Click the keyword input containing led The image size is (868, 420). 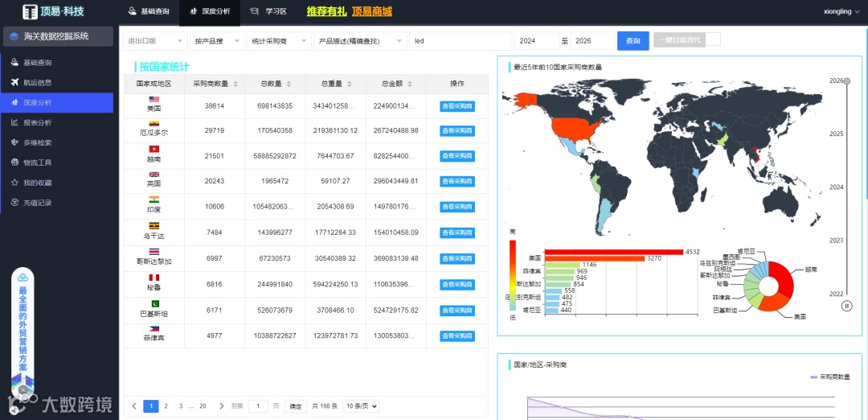(461, 41)
